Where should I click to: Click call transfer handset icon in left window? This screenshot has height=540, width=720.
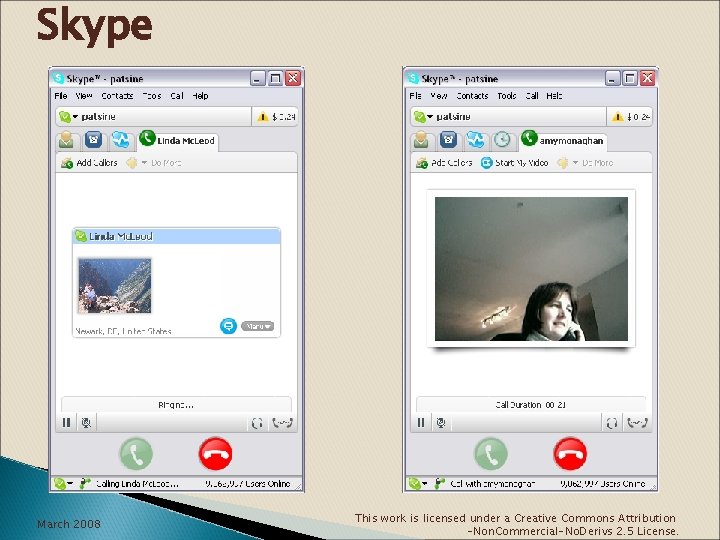[282, 423]
